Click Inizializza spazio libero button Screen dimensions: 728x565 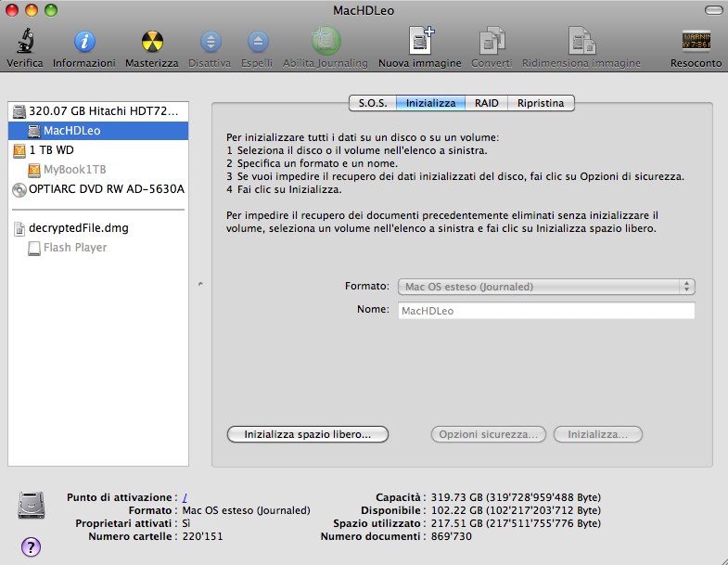point(307,434)
